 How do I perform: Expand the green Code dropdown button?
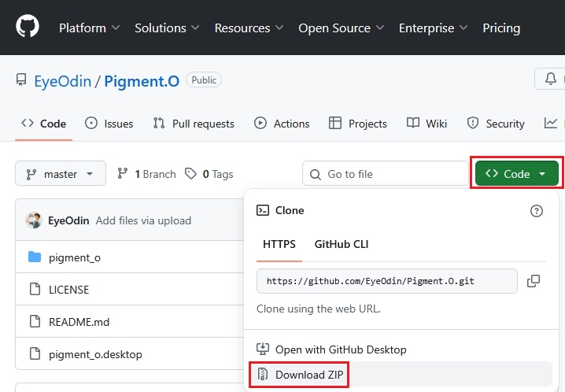tap(516, 174)
